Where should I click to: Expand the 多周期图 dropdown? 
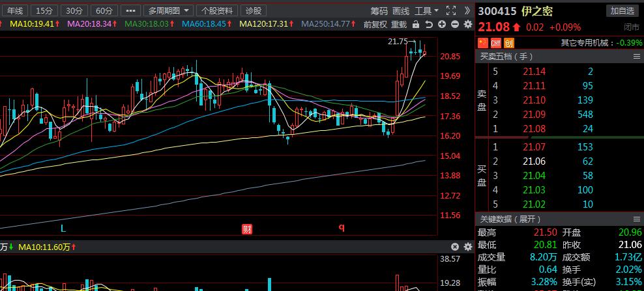tap(169, 10)
